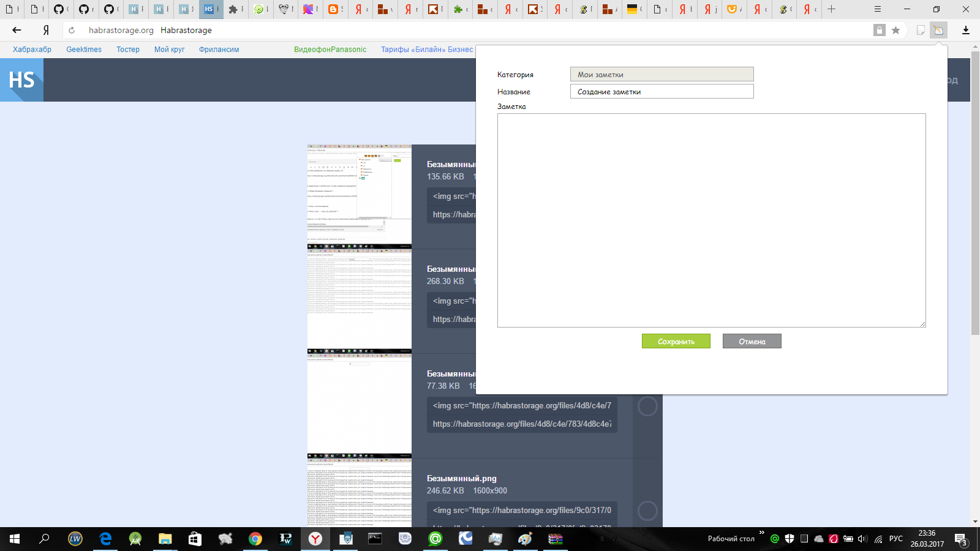Viewport: 980px width, 551px height.
Task: Open a new browser tab
Action: click(x=831, y=9)
